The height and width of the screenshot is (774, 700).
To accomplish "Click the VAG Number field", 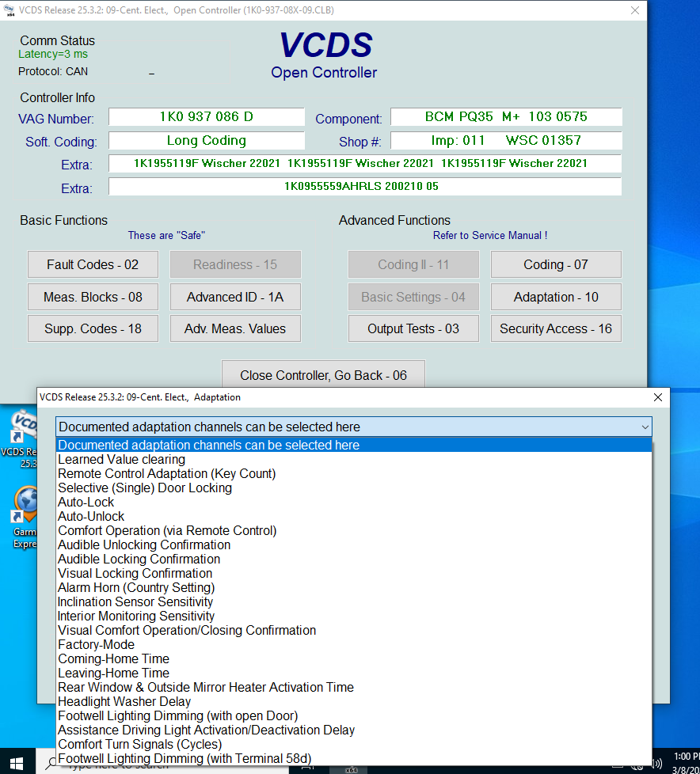I will pos(206,117).
